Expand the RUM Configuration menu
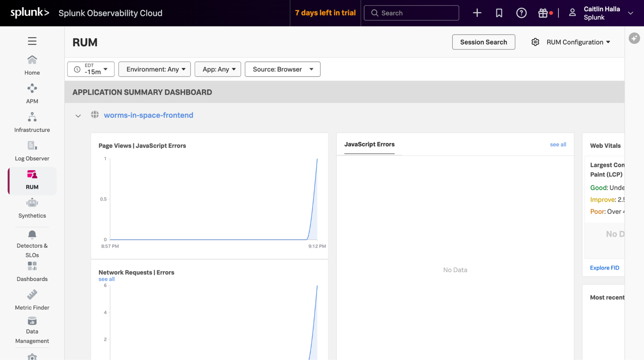This screenshot has width=644, height=360. pos(578,42)
